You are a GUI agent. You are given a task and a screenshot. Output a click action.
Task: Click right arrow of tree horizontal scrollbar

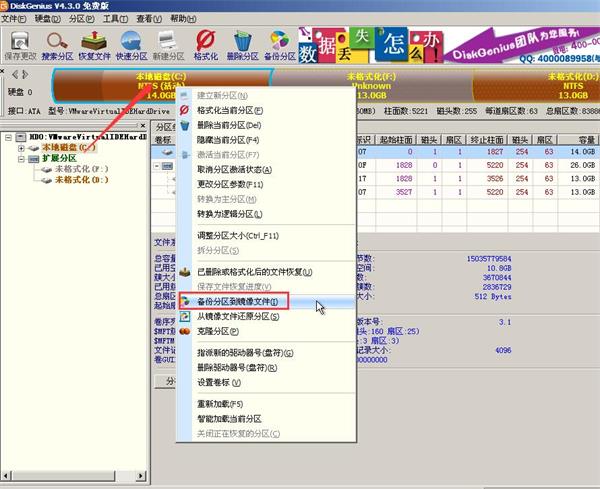pyautogui.click(x=141, y=476)
